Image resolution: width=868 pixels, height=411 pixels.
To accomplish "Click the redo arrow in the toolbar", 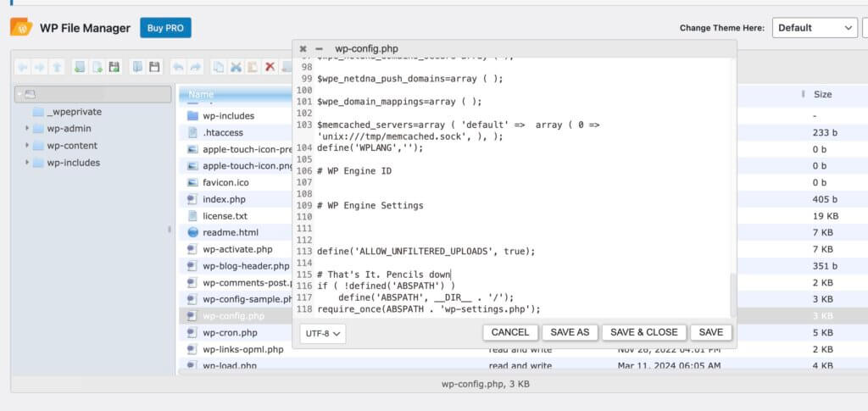I will tap(196, 68).
